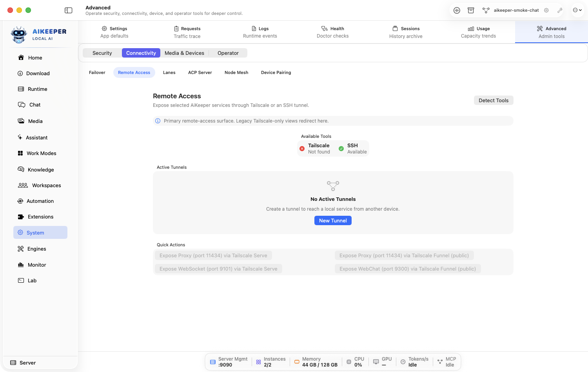This screenshot has width=588, height=372.
Task: Click the Tailscale Not found status
Action: (315, 148)
